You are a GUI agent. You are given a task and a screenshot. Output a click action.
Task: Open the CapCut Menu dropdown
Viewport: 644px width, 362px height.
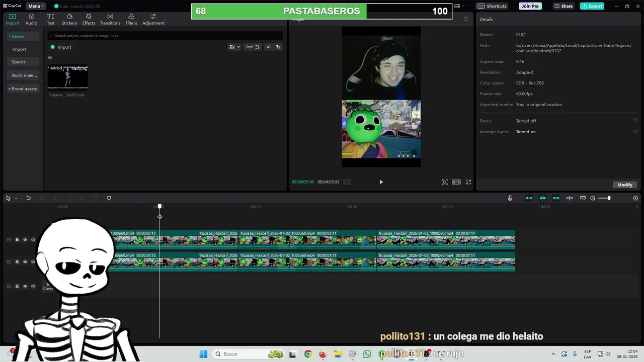[36, 6]
